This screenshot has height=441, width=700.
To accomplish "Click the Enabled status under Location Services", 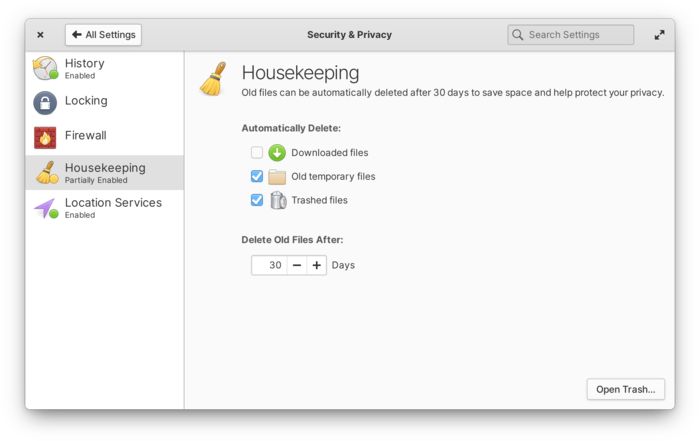I will pos(80,215).
